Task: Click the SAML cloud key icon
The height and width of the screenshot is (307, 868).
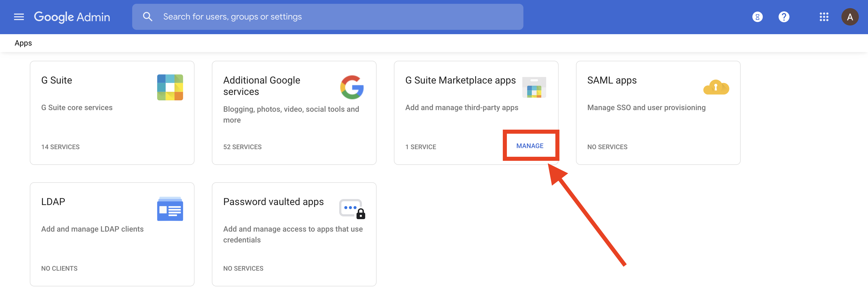Action: pyautogui.click(x=716, y=87)
